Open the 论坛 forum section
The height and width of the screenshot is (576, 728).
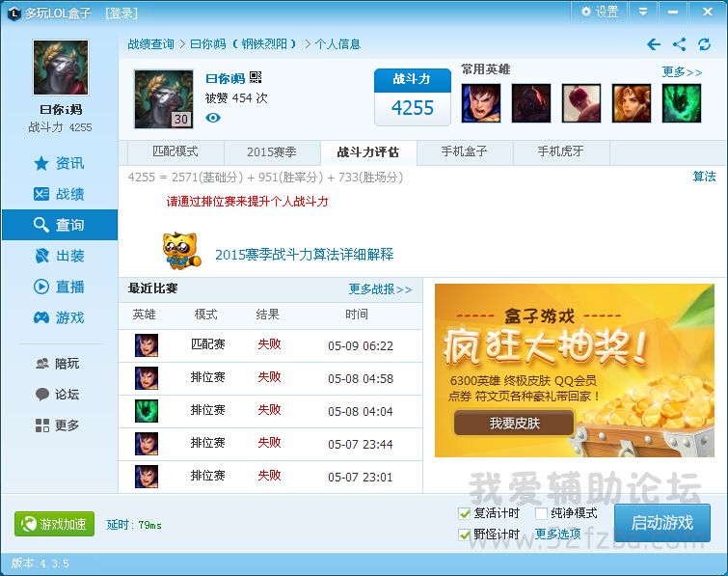click(x=58, y=395)
